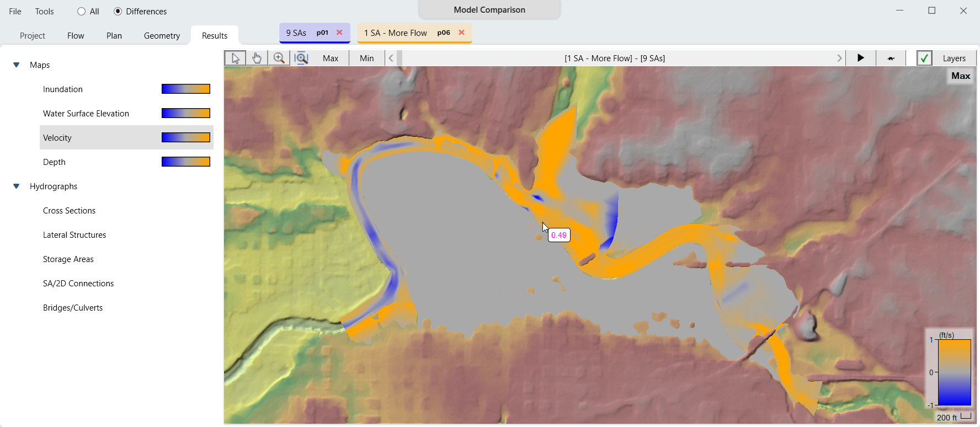Switch to the Geometry tab
This screenshot has width=980, height=427.
coord(162,36)
